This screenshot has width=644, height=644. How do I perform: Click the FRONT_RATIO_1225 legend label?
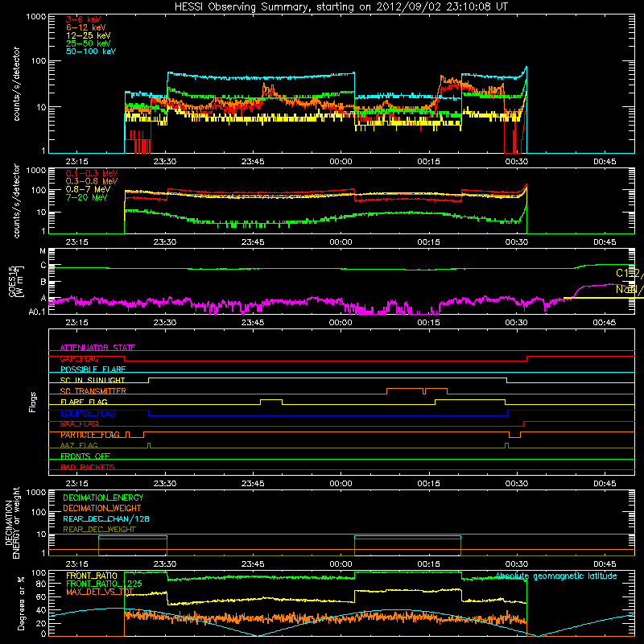click(104, 584)
